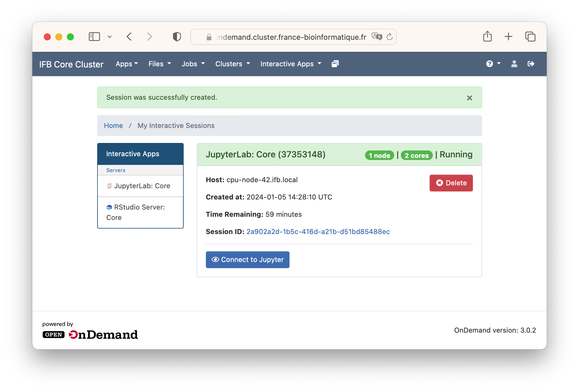Dismiss the session created alert
The height and width of the screenshot is (392, 579).
click(469, 98)
